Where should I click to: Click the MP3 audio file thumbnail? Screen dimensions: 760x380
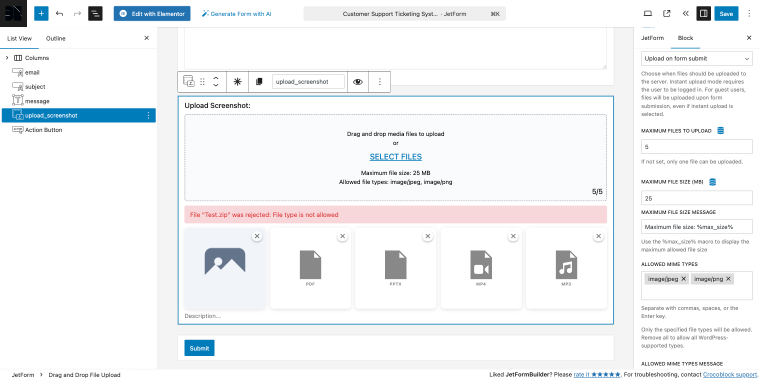(x=566, y=269)
